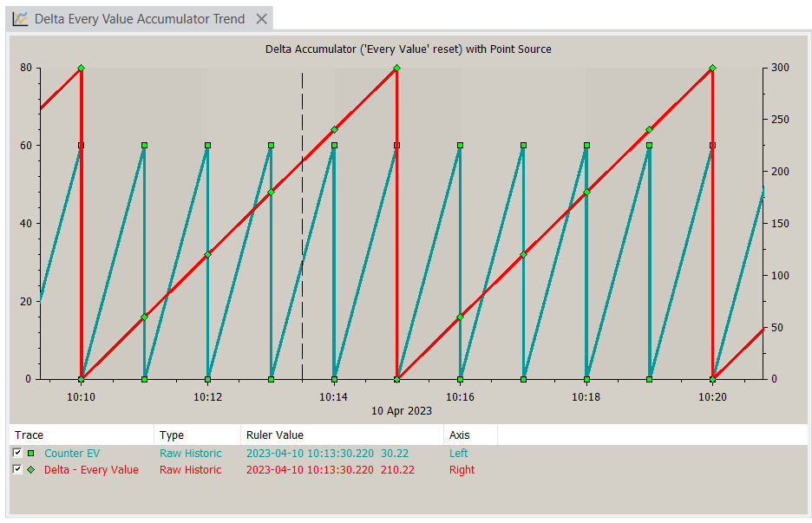Toggle the Counter EV trace checkbox

pos(17,453)
